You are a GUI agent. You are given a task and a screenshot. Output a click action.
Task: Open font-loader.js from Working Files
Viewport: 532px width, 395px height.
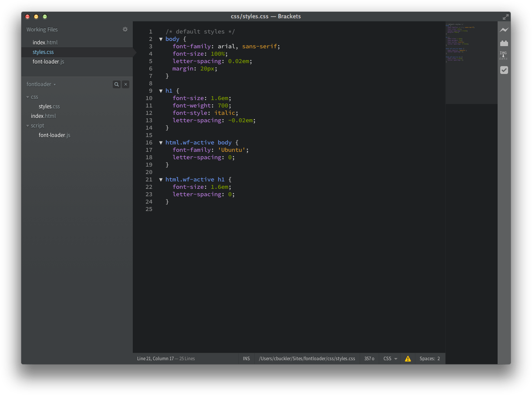point(48,61)
